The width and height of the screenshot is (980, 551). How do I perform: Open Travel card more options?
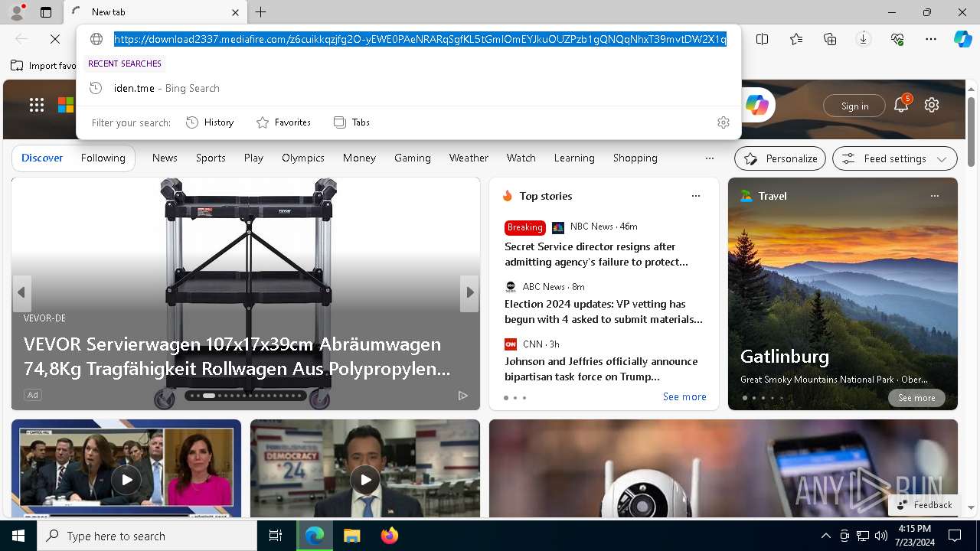[935, 196]
